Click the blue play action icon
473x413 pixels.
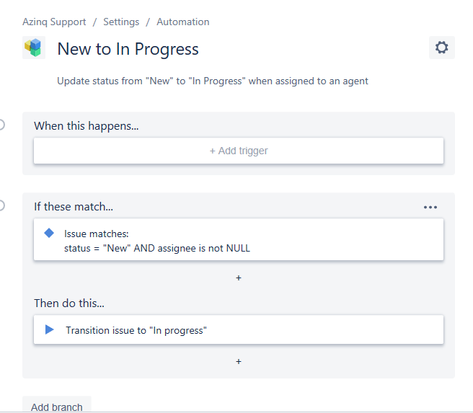[x=49, y=330]
